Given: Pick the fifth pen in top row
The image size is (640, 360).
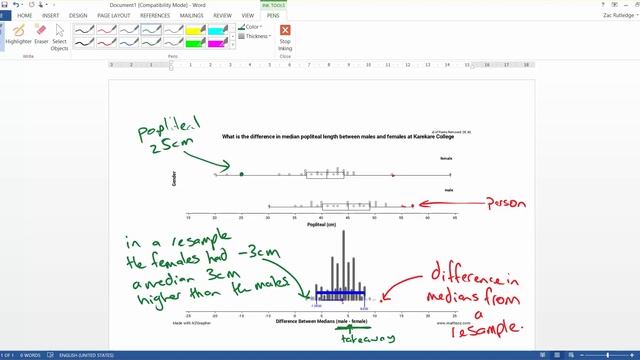Looking at the screenshot, I should 173,29.
